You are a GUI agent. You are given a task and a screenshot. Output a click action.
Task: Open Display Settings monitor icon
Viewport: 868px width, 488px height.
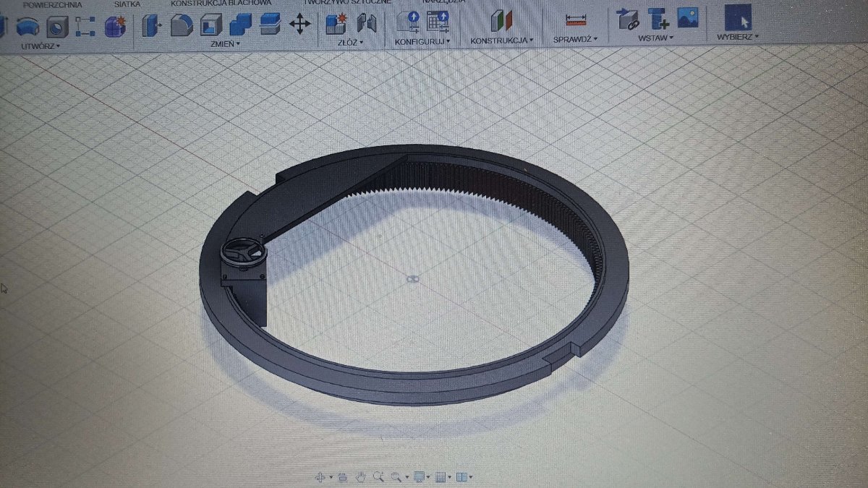pyautogui.click(x=419, y=476)
